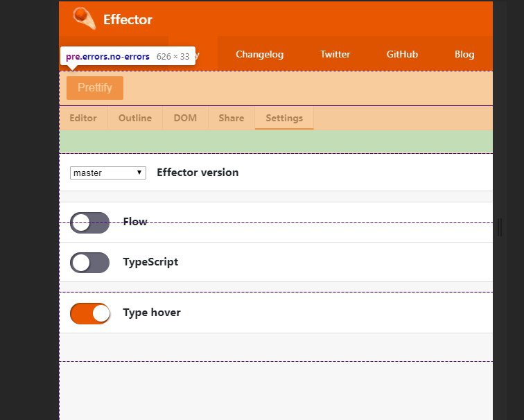Open the DOM tab

[x=185, y=118]
